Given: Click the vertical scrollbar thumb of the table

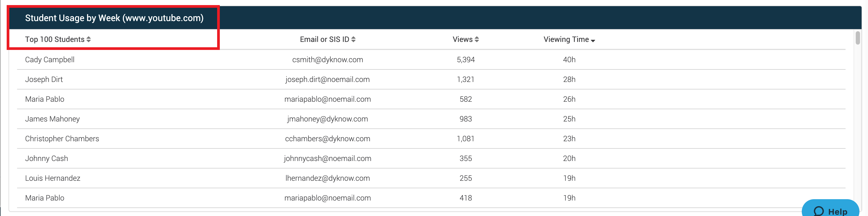Looking at the screenshot, I should pos(858,38).
